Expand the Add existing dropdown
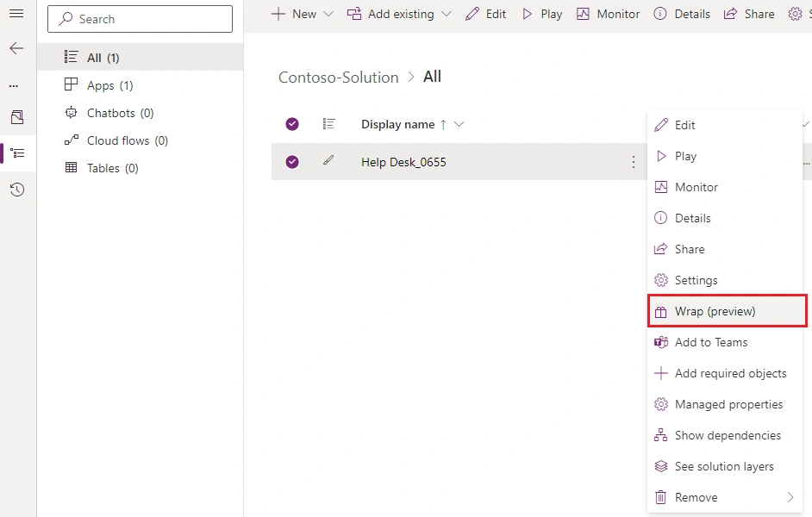This screenshot has height=517, width=812. click(447, 14)
